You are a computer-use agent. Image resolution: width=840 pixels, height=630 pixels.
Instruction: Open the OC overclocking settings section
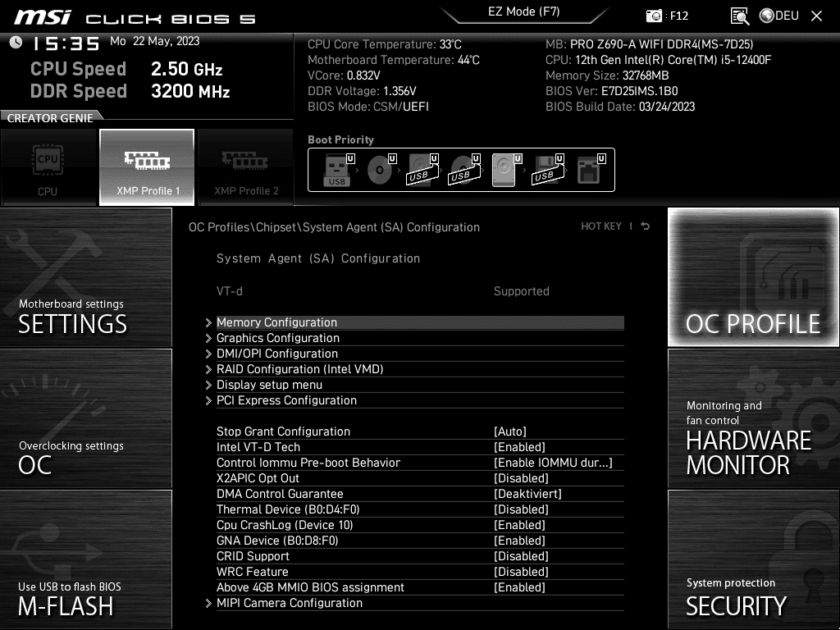pos(85,418)
